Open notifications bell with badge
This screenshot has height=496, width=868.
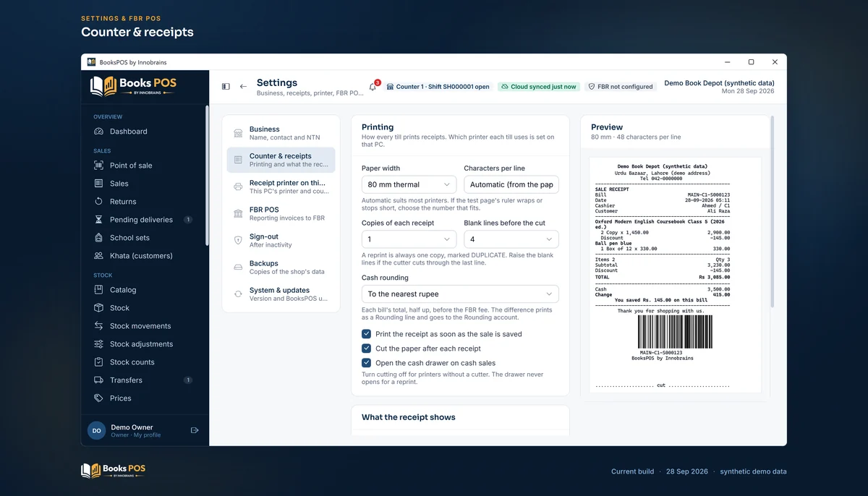(373, 86)
